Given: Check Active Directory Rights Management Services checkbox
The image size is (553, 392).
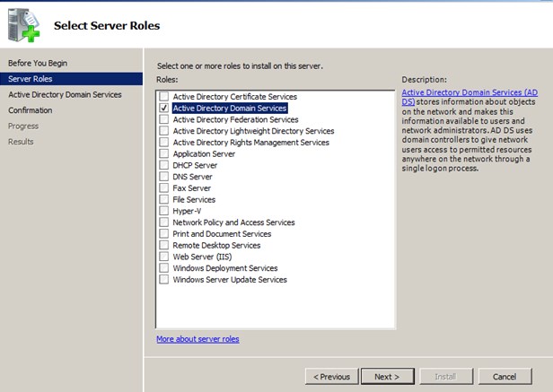Looking at the screenshot, I should tap(163, 142).
